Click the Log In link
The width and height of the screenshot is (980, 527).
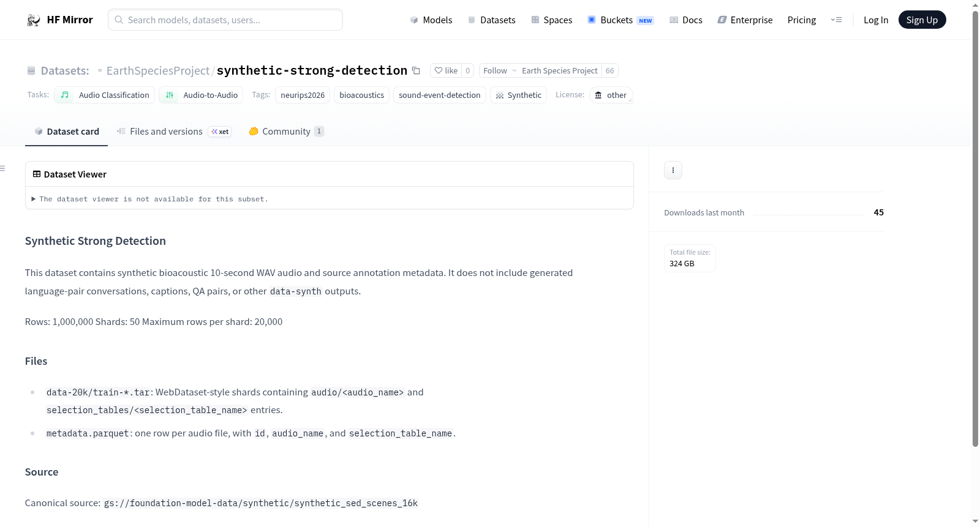[x=876, y=20]
